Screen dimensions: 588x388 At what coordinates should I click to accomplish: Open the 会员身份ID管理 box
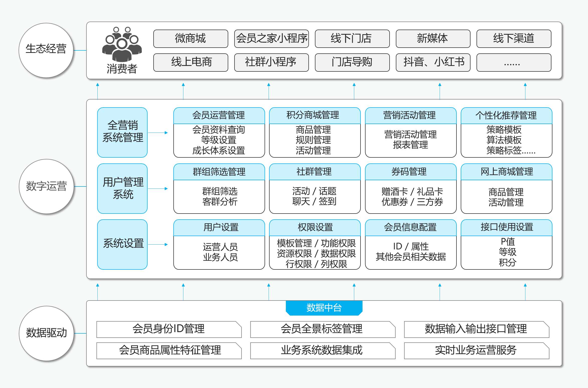169,329
